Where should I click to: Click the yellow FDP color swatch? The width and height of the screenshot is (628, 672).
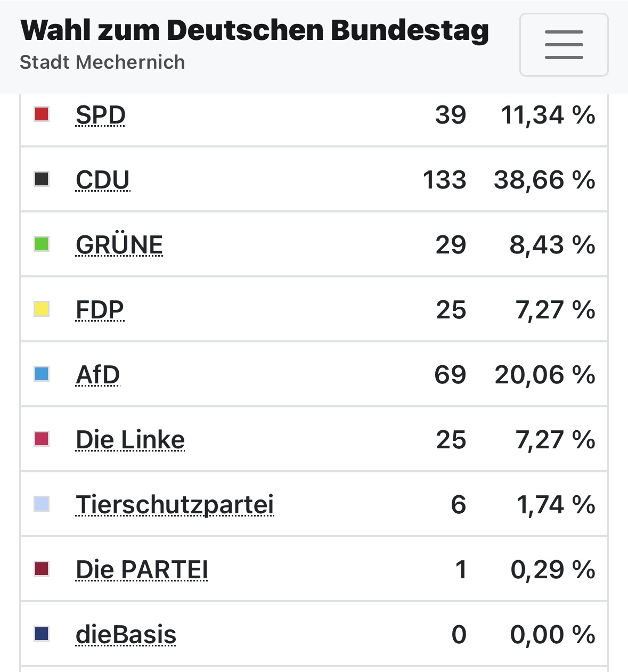(42, 309)
